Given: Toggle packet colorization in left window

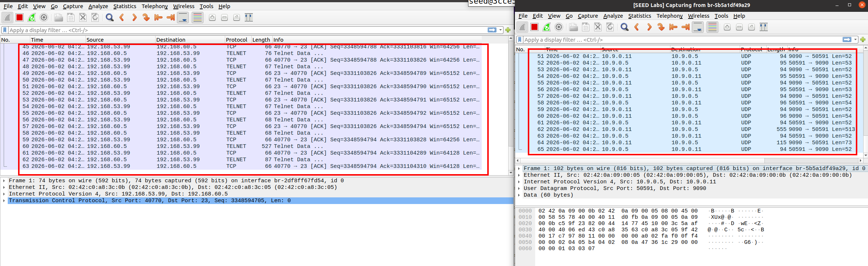Looking at the screenshot, I should [198, 17].
